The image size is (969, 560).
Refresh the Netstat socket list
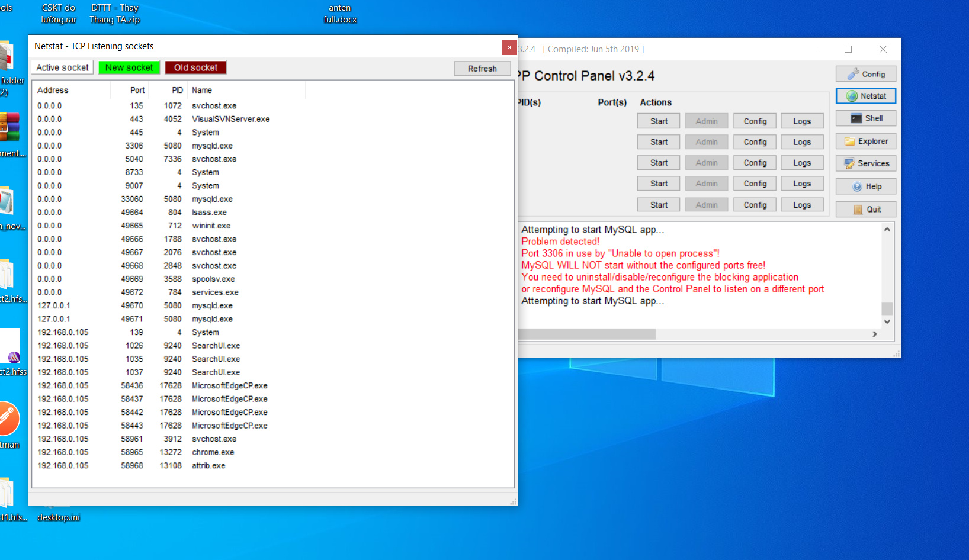click(482, 69)
